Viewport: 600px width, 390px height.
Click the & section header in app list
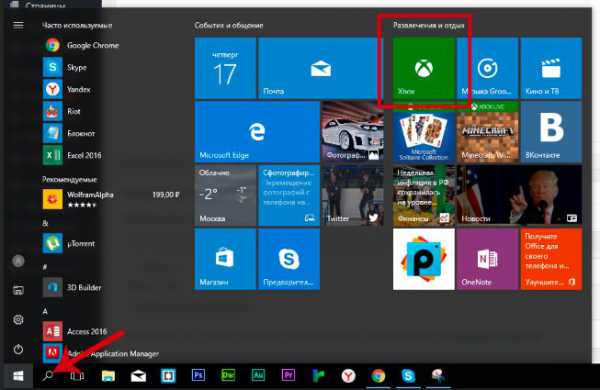tap(45, 223)
